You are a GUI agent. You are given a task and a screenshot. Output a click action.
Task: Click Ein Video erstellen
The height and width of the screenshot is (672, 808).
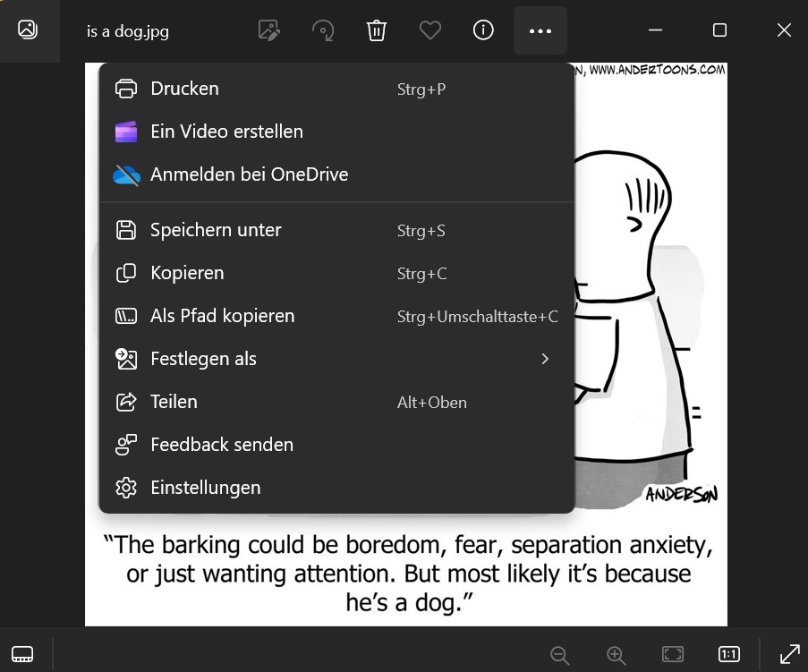pyautogui.click(x=337, y=132)
